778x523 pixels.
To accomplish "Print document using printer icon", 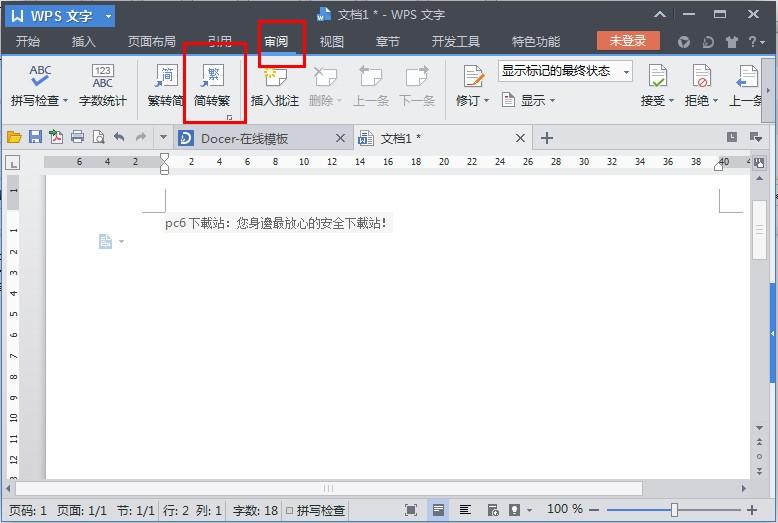I will tap(77, 137).
